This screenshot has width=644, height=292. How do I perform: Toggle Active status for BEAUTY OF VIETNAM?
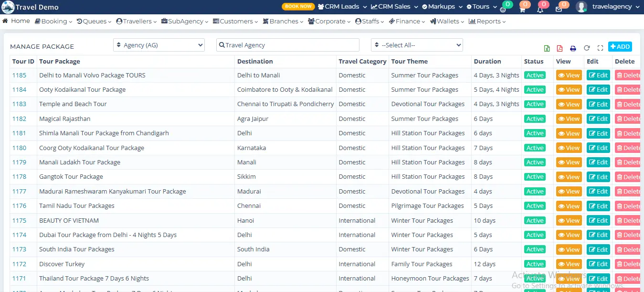(x=535, y=220)
